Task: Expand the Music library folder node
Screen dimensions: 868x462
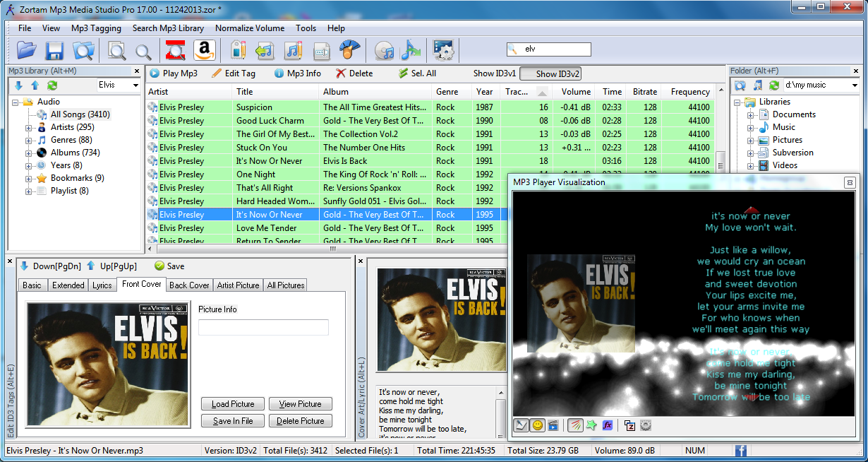Action: coord(751,127)
